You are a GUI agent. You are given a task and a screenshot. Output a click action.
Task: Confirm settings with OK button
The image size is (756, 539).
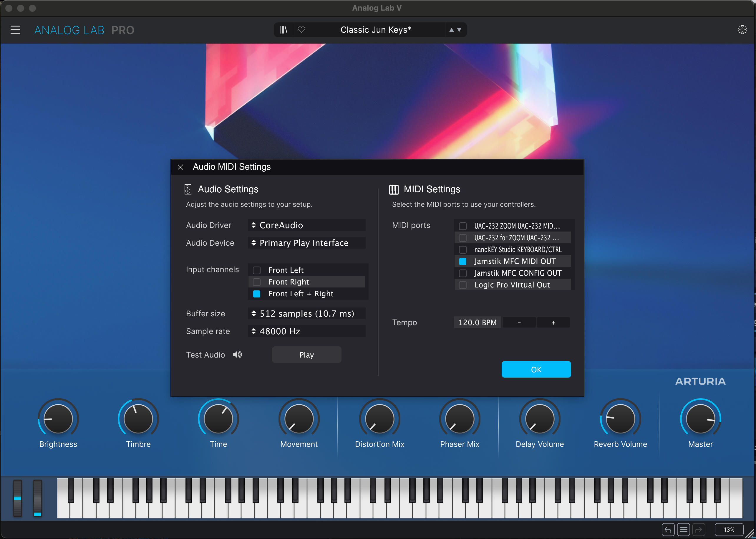(x=536, y=369)
